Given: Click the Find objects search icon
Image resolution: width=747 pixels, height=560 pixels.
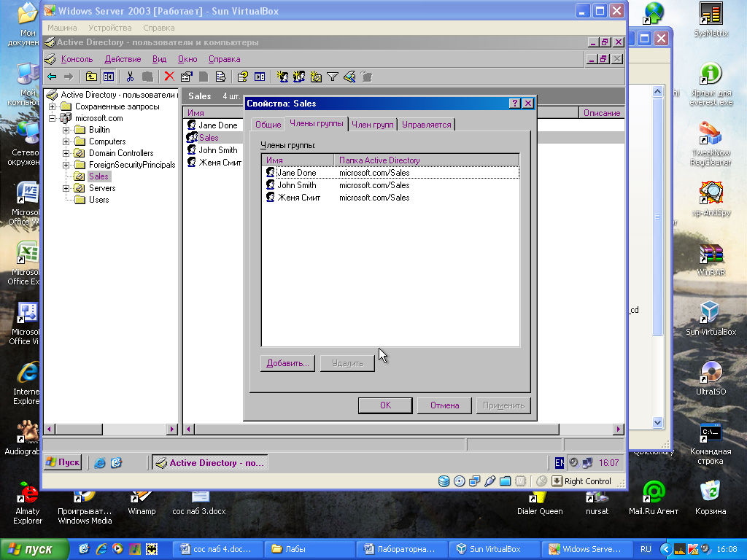Looking at the screenshot, I should [x=349, y=77].
